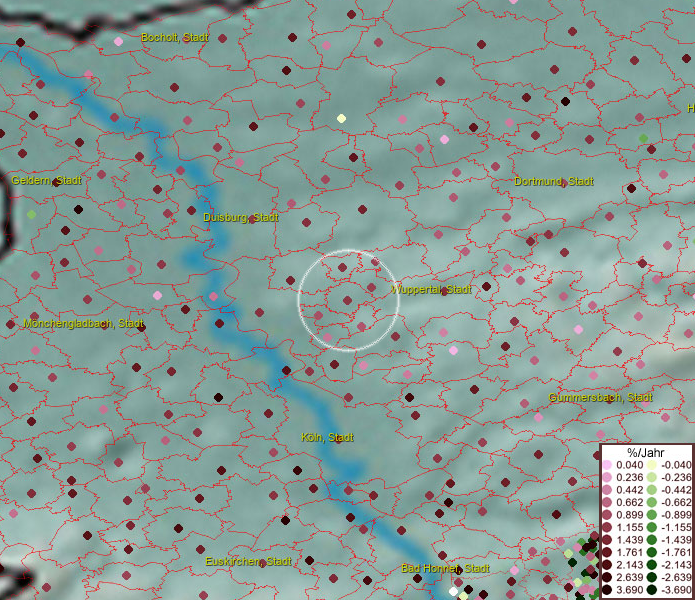This screenshot has height=600, width=695.
Task: Click the Wuppertal, Stadt label
Action: (431, 289)
